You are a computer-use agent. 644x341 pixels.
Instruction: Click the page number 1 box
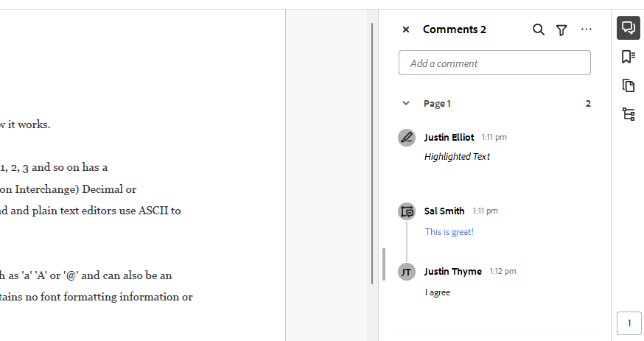[x=629, y=323]
